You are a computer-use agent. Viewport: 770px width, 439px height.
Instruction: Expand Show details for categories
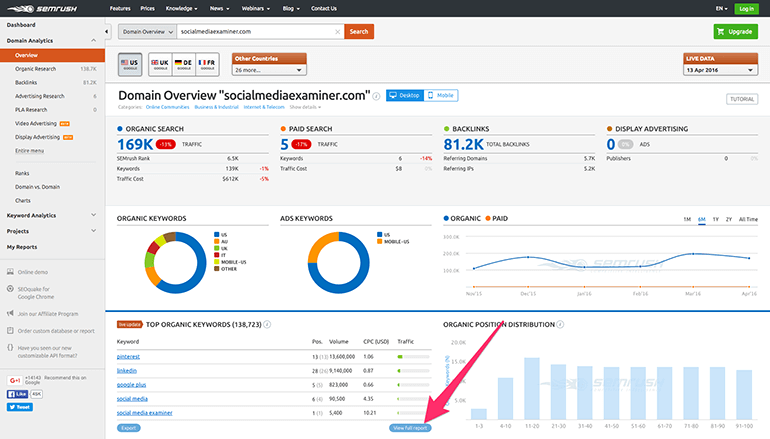[x=305, y=107]
